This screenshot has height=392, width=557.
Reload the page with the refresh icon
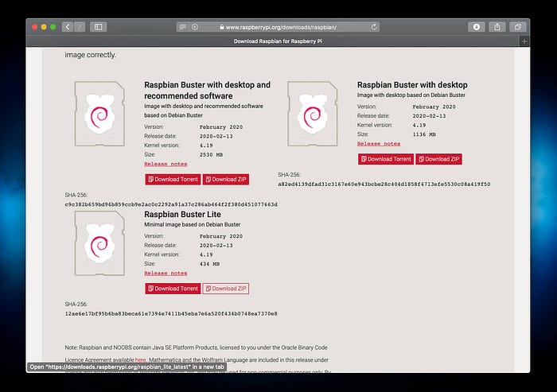(374, 27)
